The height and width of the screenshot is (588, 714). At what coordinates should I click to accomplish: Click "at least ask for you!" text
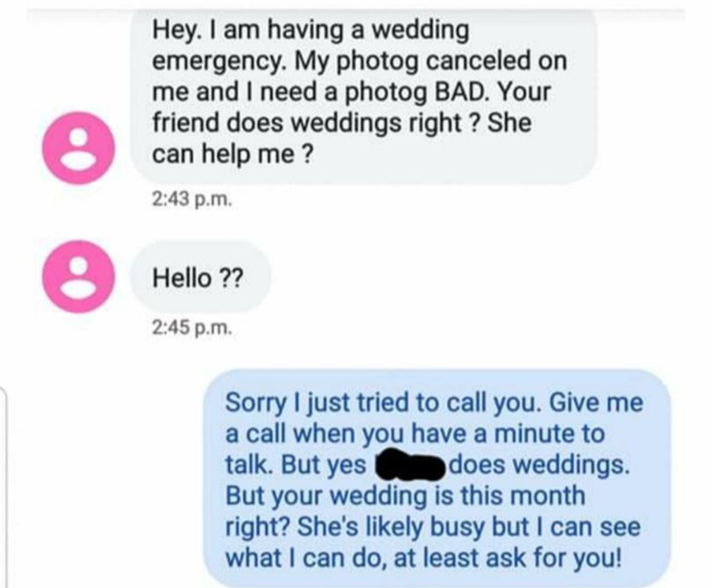pos(507,558)
